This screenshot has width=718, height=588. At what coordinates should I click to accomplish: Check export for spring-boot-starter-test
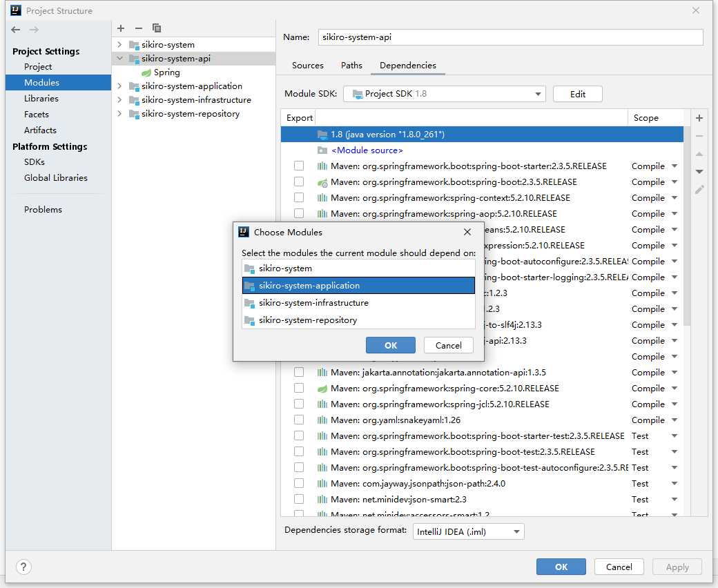(x=299, y=436)
